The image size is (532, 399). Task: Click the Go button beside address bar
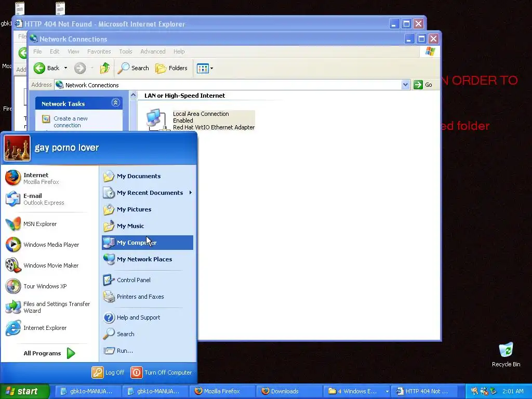click(423, 85)
